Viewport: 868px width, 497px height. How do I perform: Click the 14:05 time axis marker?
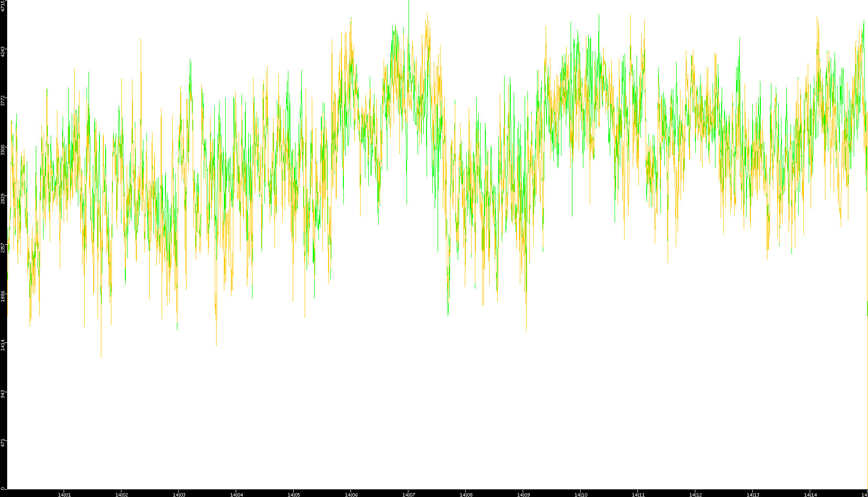coord(294,494)
